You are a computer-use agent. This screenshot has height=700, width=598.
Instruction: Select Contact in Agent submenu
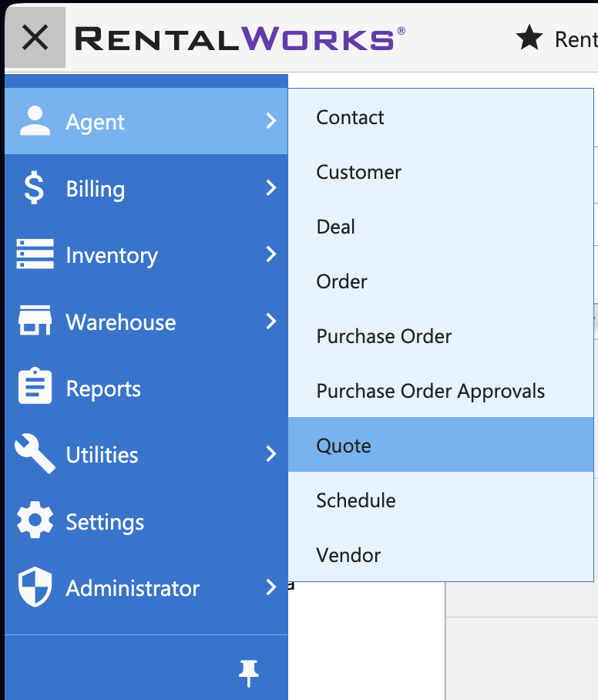click(x=441, y=117)
